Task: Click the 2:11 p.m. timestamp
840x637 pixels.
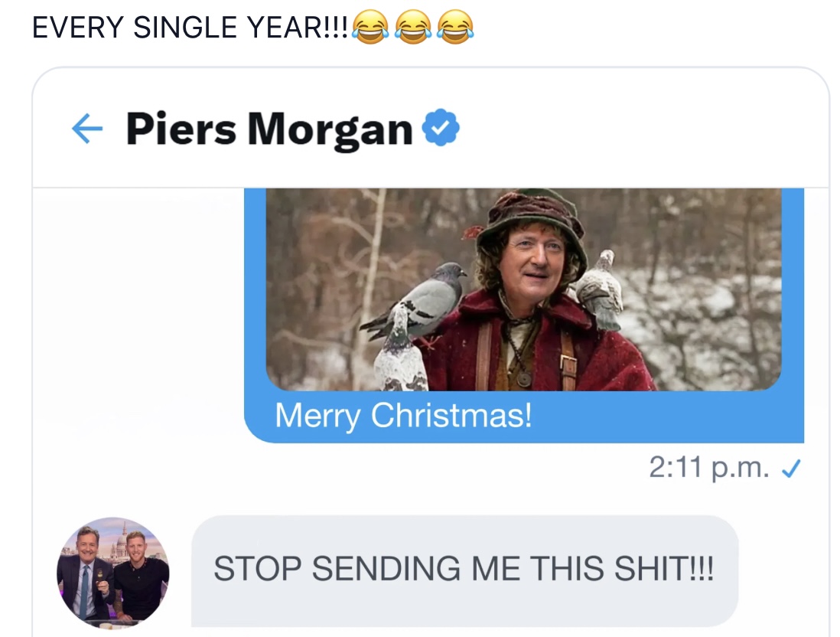Action: point(709,469)
